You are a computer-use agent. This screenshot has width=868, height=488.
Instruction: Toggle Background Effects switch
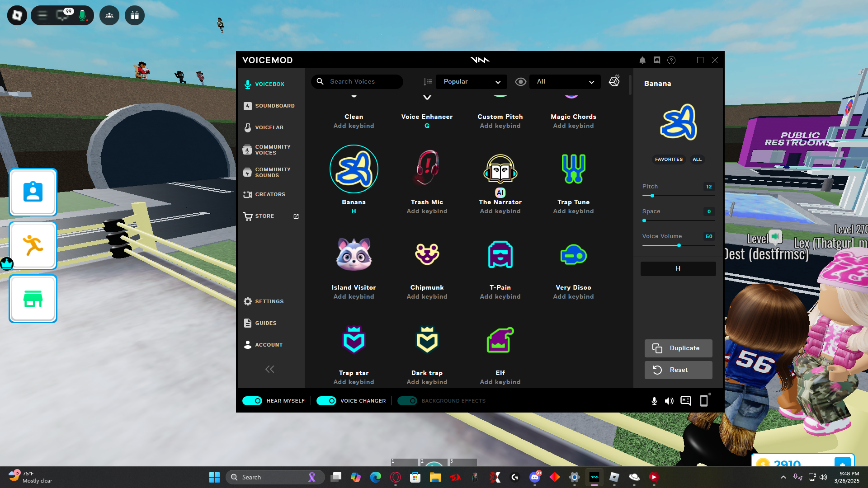(407, 401)
